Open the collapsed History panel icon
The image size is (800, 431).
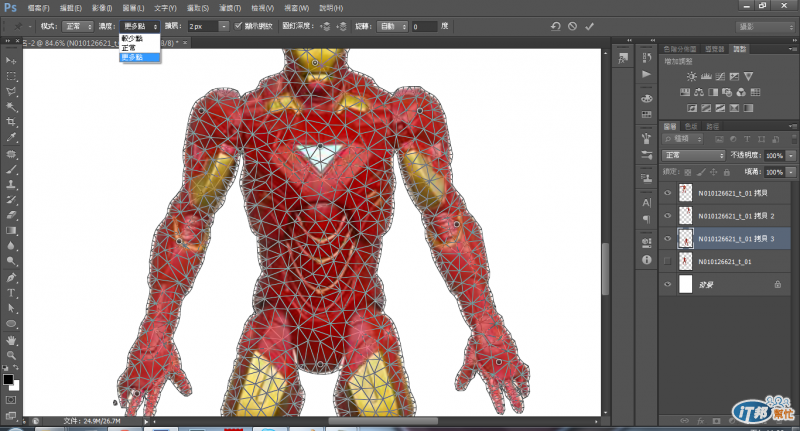pos(646,57)
